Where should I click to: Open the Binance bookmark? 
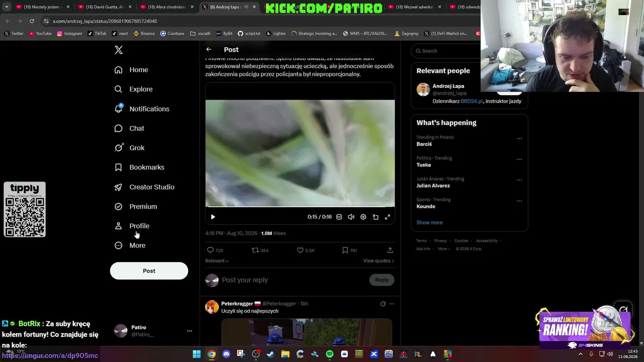(x=144, y=34)
